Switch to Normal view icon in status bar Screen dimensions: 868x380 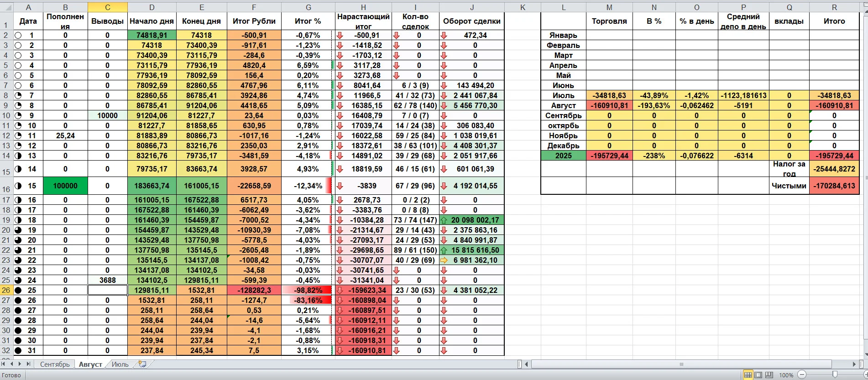coord(748,375)
